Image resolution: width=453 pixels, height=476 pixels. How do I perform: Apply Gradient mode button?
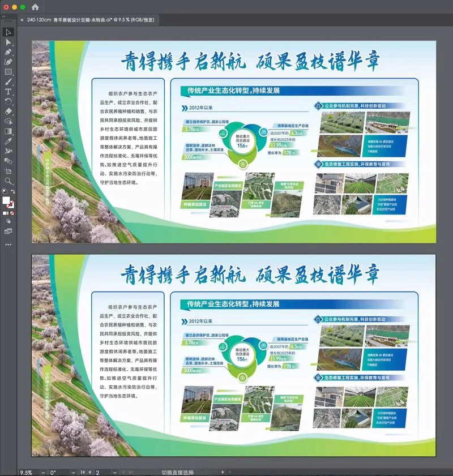pos(8,213)
